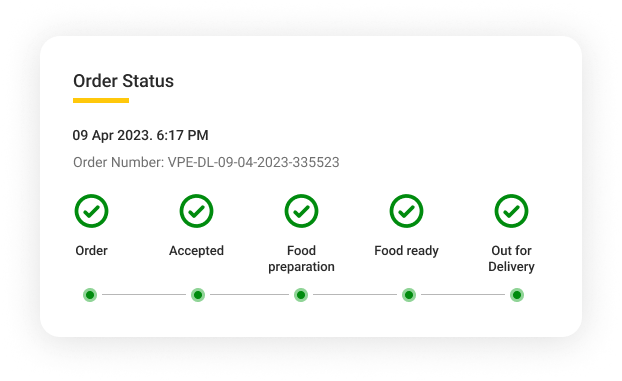Click the progress dot under Food ready
This screenshot has width=622, height=381.
pyautogui.click(x=409, y=295)
